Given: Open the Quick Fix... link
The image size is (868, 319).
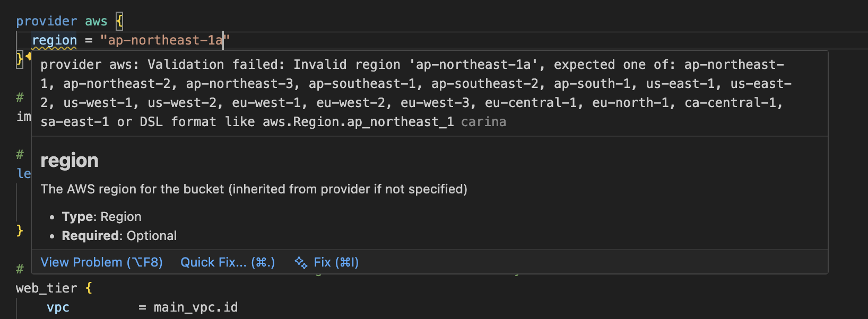Looking at the screenshot, I should [228, 262].
